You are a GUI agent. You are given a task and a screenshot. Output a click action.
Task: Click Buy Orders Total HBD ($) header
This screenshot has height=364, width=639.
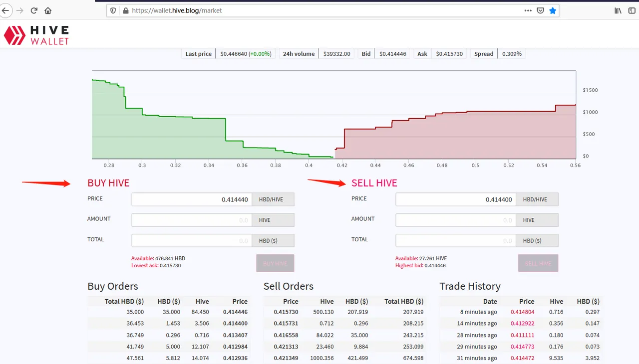point(124,301)
